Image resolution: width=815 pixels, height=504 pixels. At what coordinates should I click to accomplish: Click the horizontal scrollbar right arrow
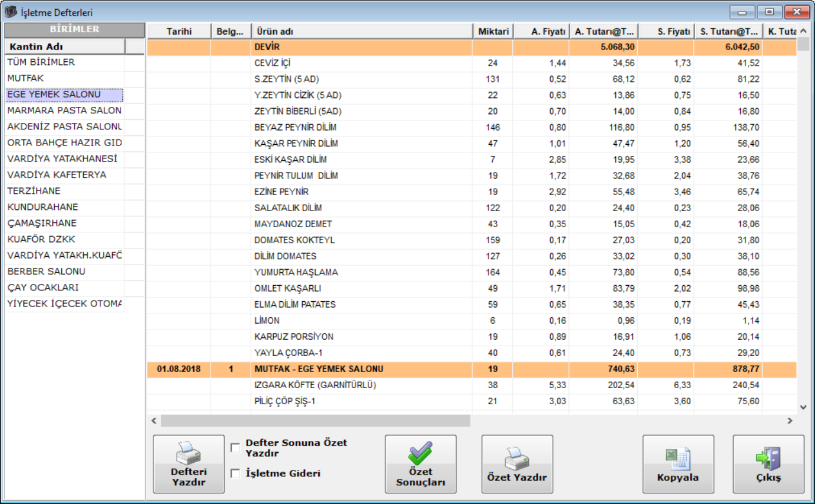[790, 420]
